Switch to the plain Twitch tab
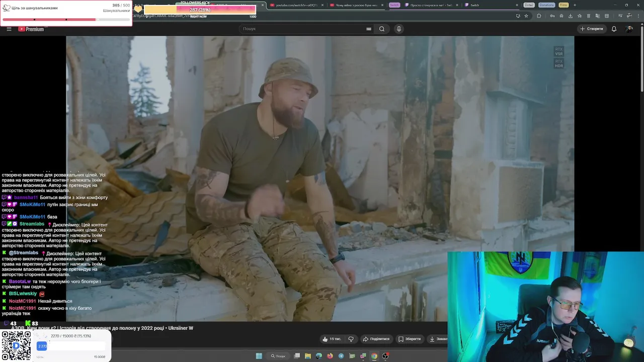This screenshot has height=362, width=644. point(491,5)
